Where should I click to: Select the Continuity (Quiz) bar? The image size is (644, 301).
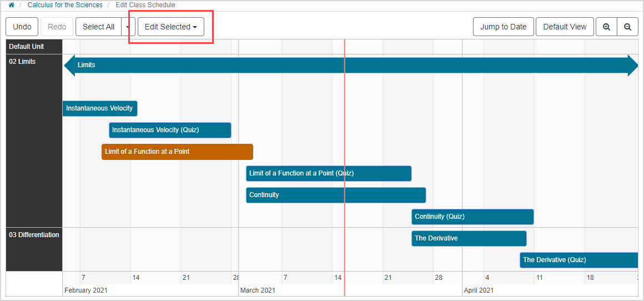coord(472,217)
